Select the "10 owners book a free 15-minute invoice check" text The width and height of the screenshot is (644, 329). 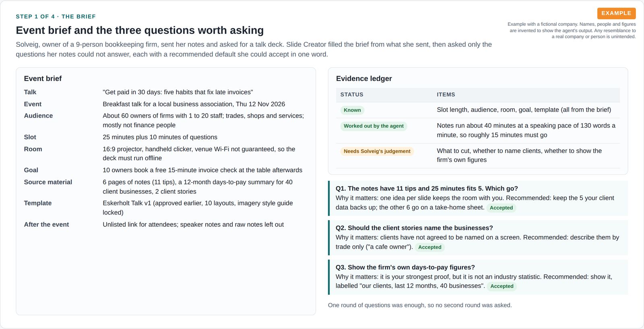[202, 170]
